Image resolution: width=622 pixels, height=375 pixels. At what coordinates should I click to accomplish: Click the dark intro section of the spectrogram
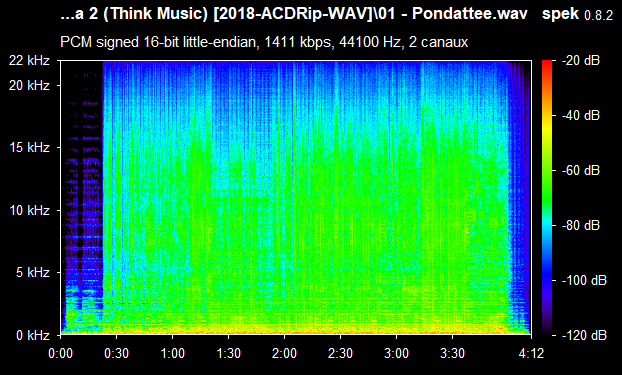coord(82,190)
